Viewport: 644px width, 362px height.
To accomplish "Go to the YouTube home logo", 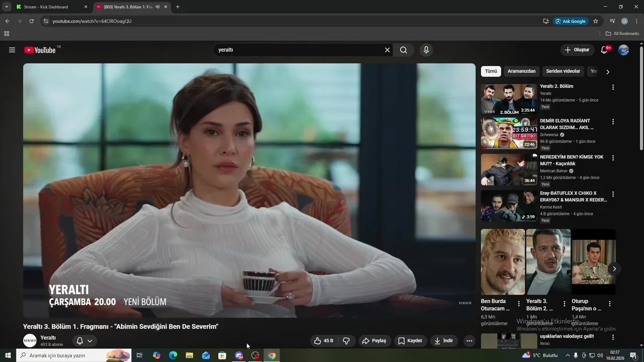I will [x=40, y=50].
